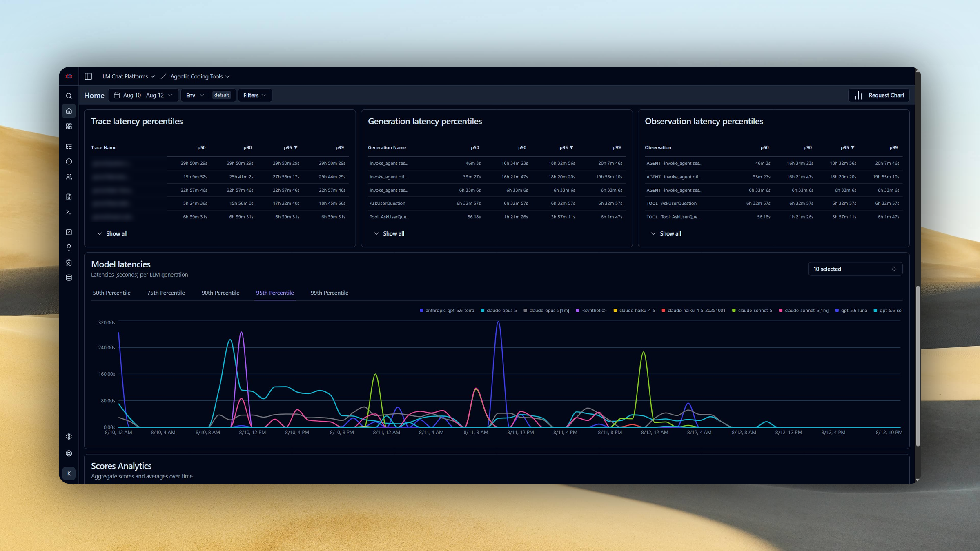Open the Aug 10 - Aug 12 date picker
Screen dimensions: 980x551
click(x=143, y=95)
